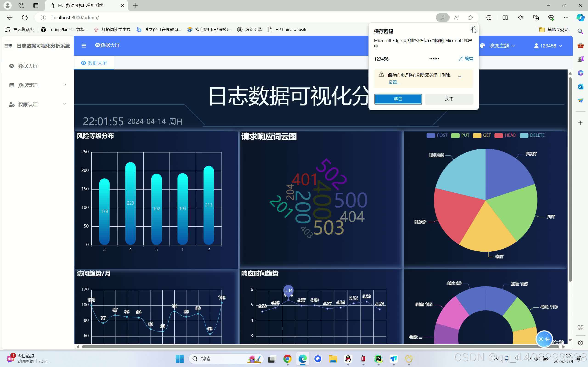This screenshot has width=588, height=367.
Task: Open the browser extensions icon
Action: (x=489, y=17)
